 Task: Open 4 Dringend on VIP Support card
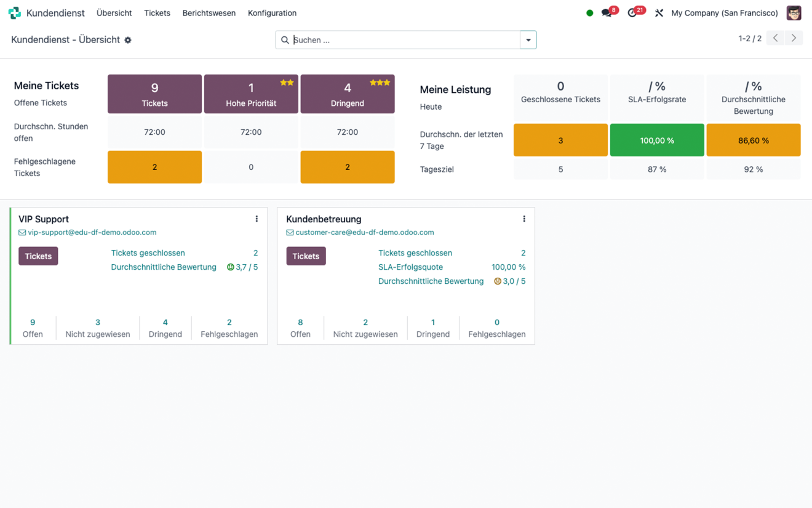pos(165,328)
